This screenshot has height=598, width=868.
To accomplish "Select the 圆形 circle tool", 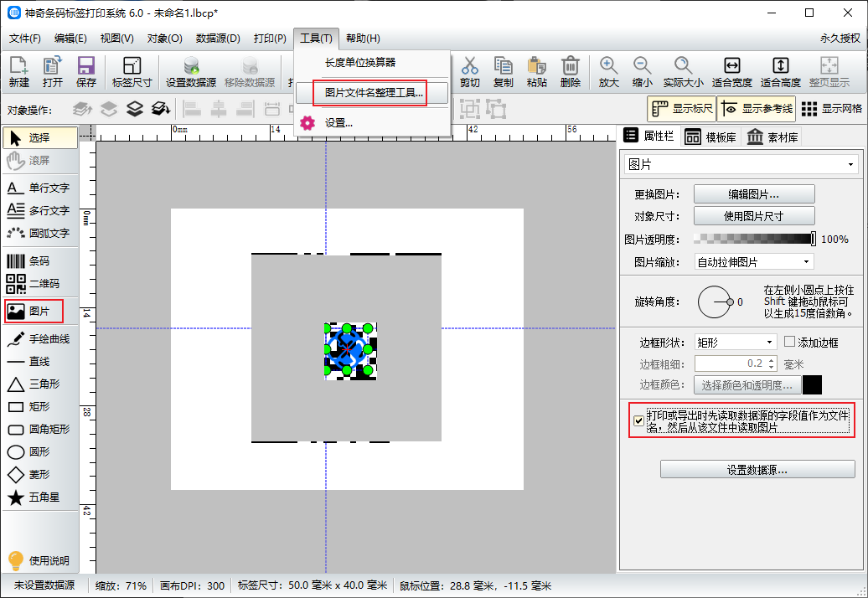I will tap(40, 452).
